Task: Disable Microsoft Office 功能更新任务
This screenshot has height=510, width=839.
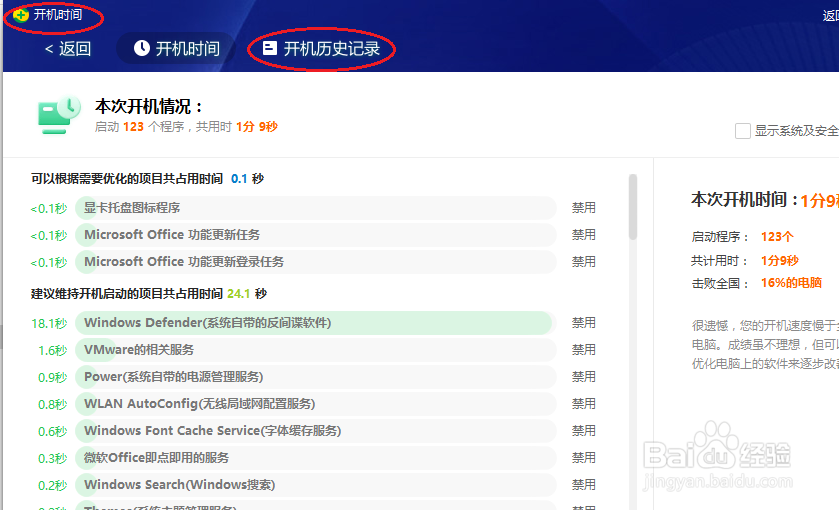Action: coord(583,234)
